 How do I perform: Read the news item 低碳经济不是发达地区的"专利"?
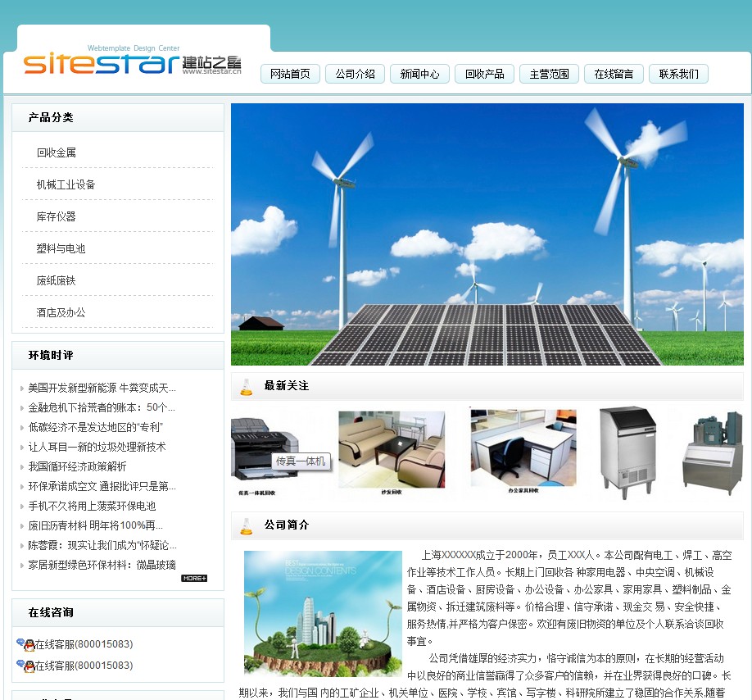tap(96, 427)
